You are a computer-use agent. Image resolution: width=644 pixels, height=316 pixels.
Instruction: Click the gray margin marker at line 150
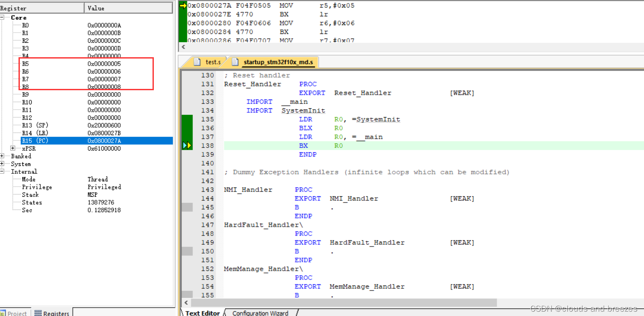187,251
